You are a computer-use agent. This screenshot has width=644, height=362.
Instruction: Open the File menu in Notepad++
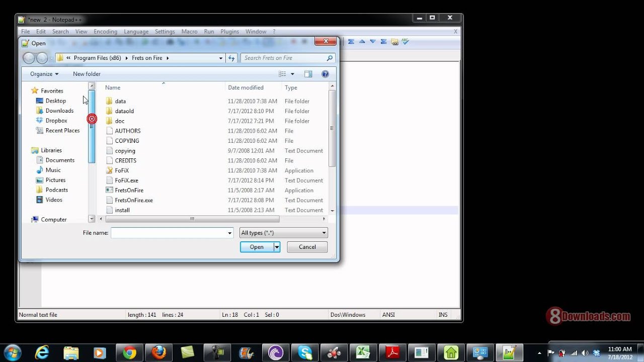(x=25, y=32)
